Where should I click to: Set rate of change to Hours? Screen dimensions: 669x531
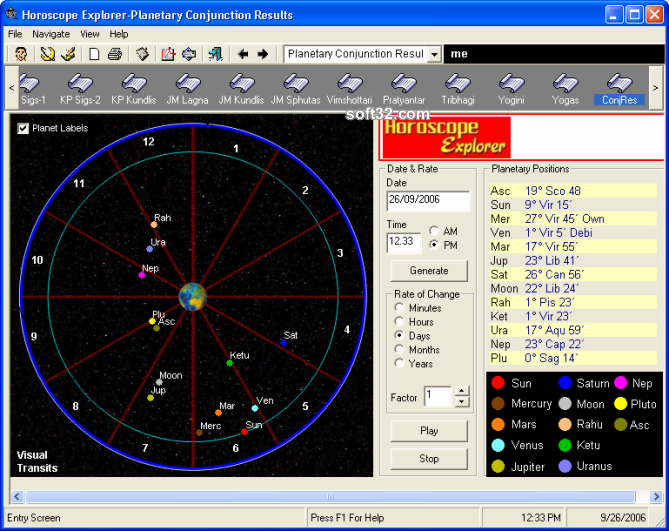pyautogui.click(x=399, y=321)
